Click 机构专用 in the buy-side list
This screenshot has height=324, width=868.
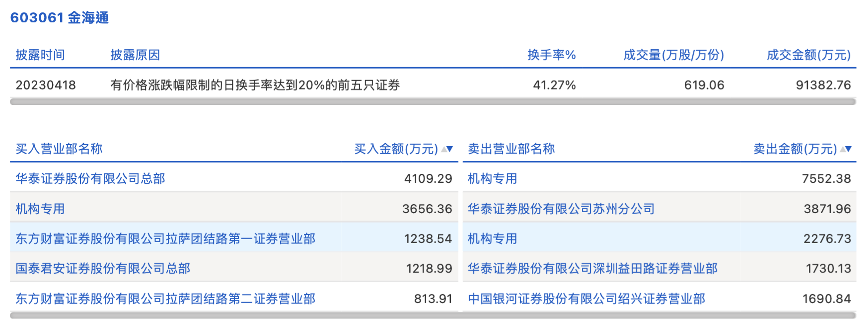pos(40,209)
